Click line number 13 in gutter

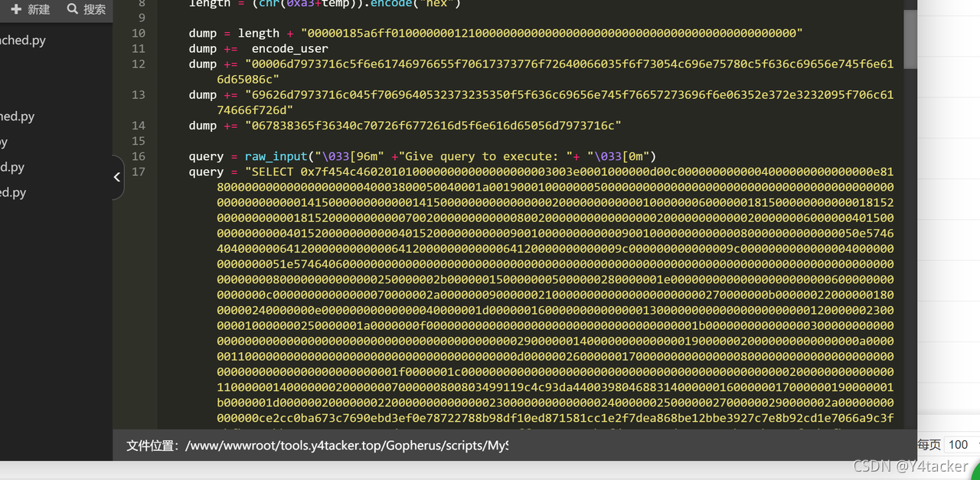(x=138, y=94)
